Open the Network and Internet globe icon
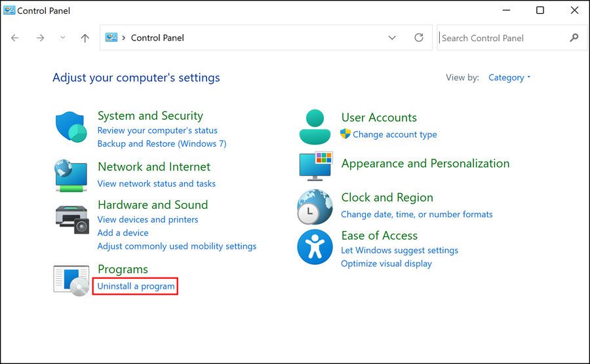The height and width of the screenshot is (364, 590). 71,175
